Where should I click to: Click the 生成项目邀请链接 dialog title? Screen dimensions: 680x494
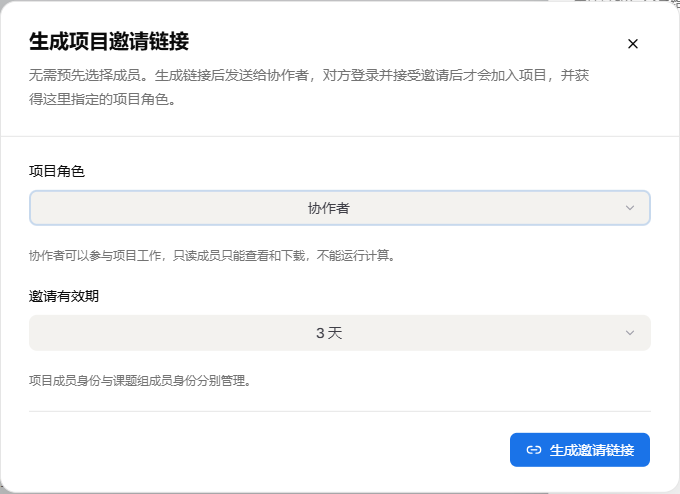point(109,42)
